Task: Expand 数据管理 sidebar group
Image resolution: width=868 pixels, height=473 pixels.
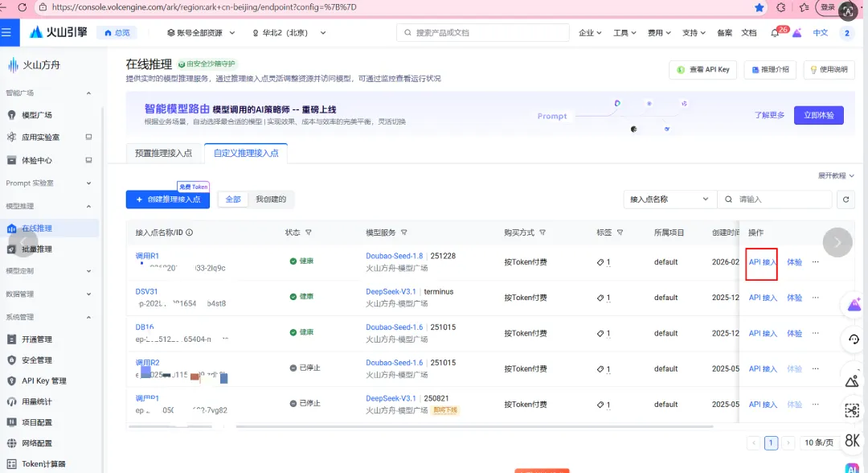Action: tap(49, 294)
